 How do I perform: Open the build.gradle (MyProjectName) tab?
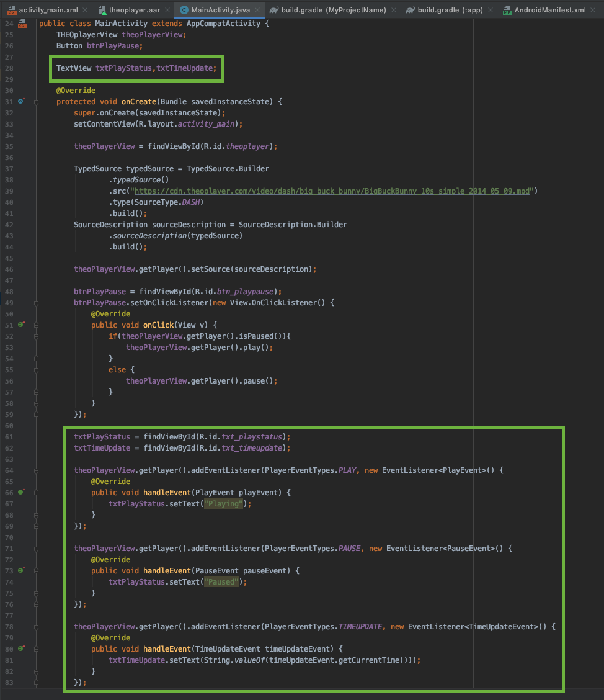click(332, 11)
